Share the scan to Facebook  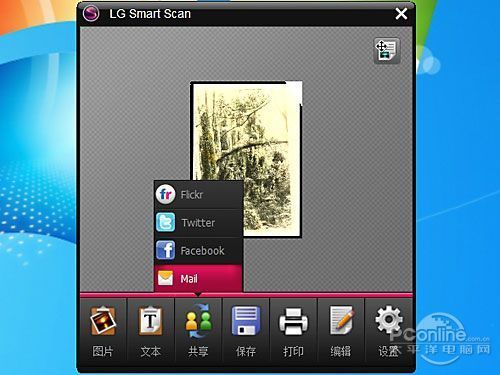pyautogui.click(x=198, y=251)
